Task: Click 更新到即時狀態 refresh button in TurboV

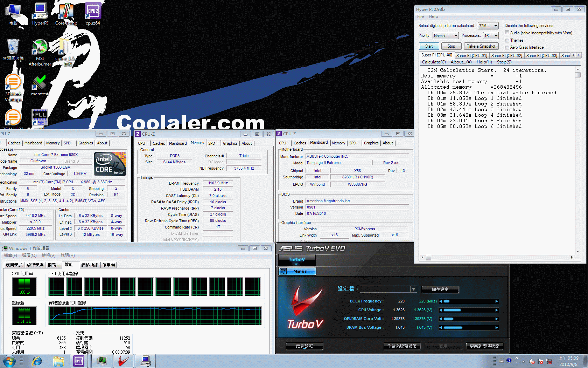Action: (484, 346)
